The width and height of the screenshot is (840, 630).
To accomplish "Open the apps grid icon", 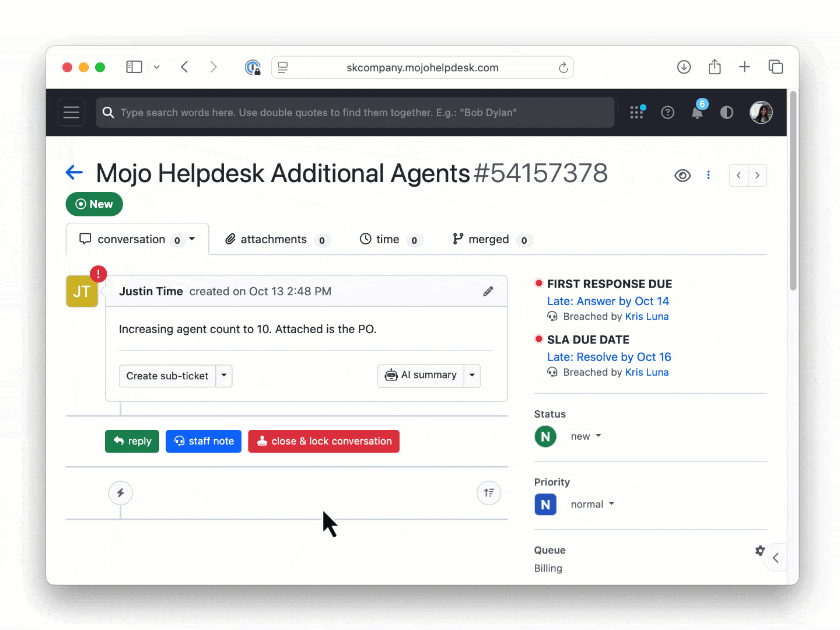I will coord(637,112).
